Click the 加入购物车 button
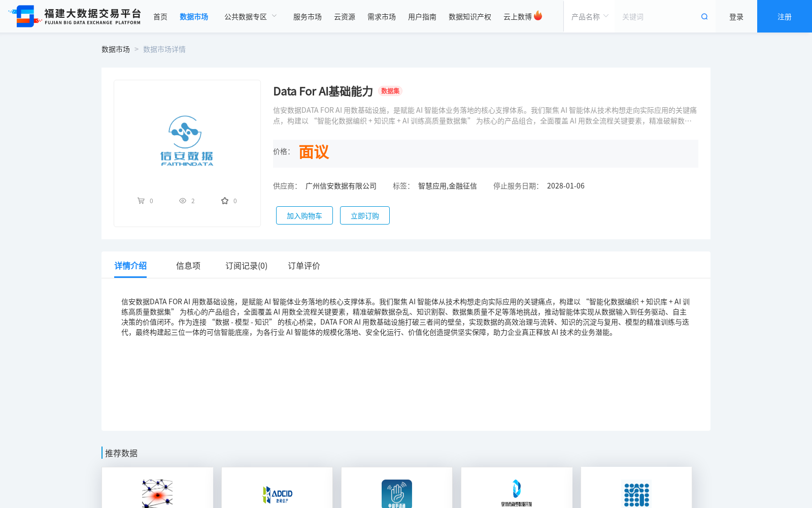This screenshot has width=812, height=508. [304, 215]
